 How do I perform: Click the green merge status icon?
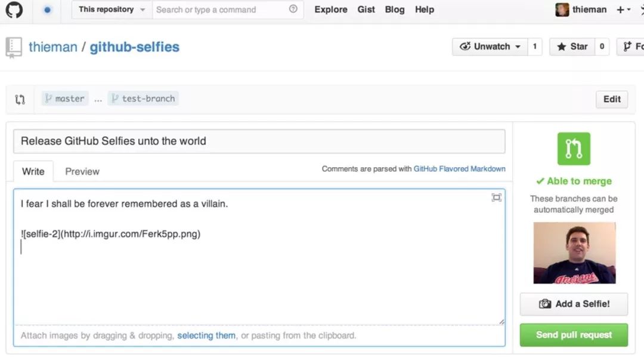point(574,149)
